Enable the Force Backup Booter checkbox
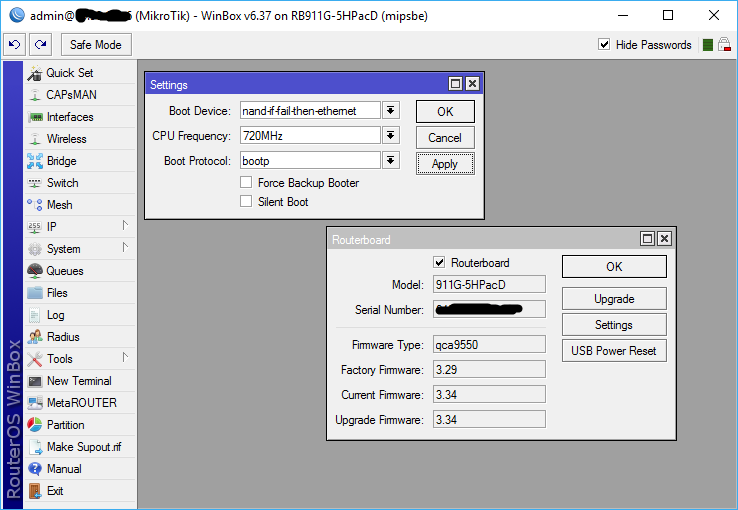Viewport: 738px width, 510px height. click(x=246, y=183)
